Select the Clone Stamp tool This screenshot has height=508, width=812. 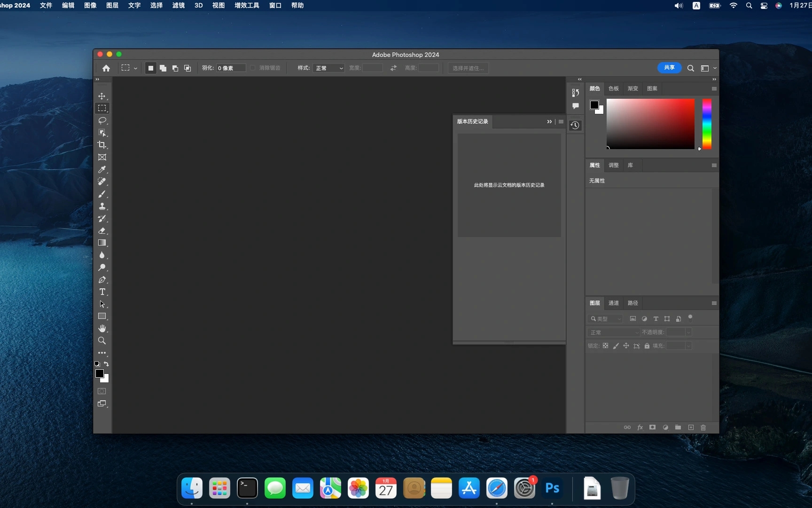pos(102,206)
